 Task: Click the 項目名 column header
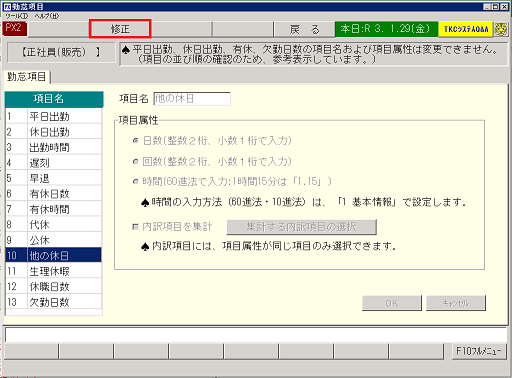pyautogui.click(x=54, y=99)
